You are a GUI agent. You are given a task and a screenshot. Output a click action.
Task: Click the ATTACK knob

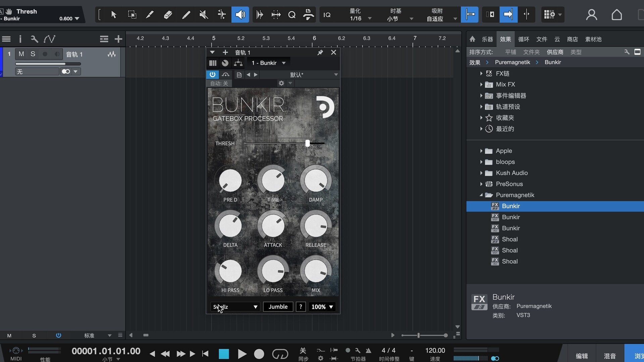[x=273, y=226]
